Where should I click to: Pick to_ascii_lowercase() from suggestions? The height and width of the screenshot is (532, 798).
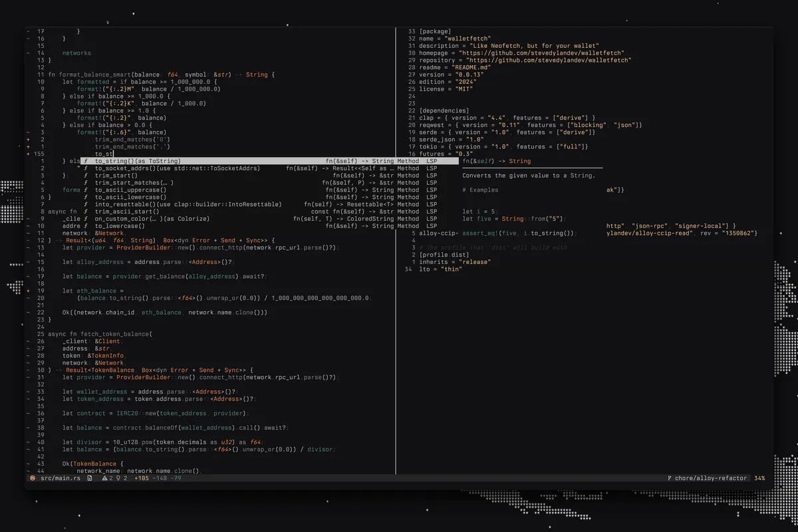tap(269, 198)
